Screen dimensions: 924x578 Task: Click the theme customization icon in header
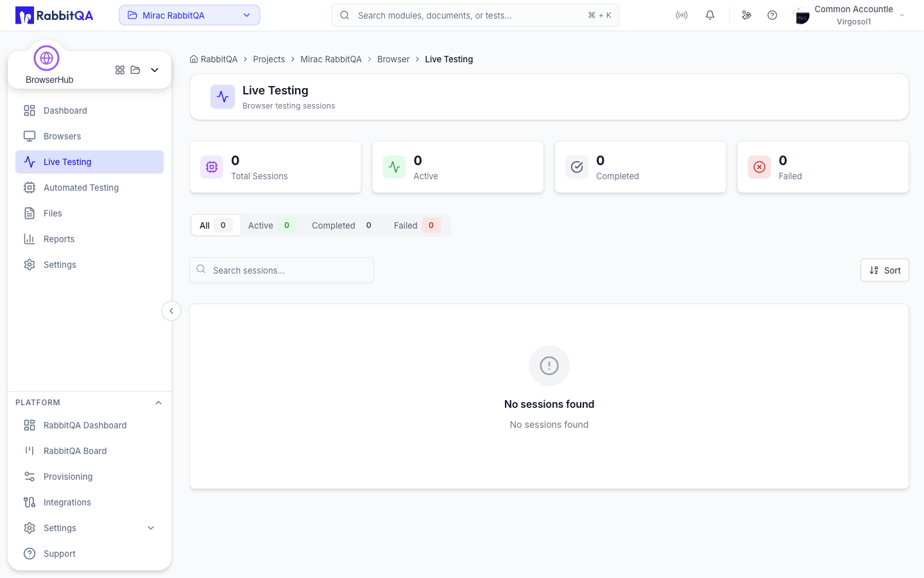746,15
